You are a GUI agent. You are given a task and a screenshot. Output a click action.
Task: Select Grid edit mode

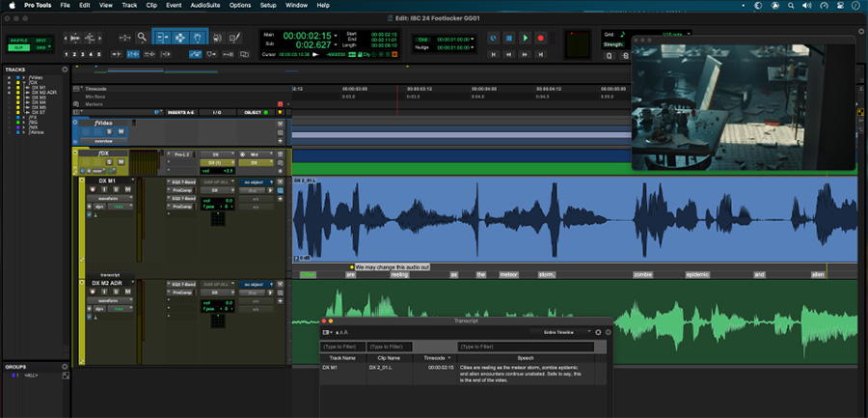coord(41,47)
